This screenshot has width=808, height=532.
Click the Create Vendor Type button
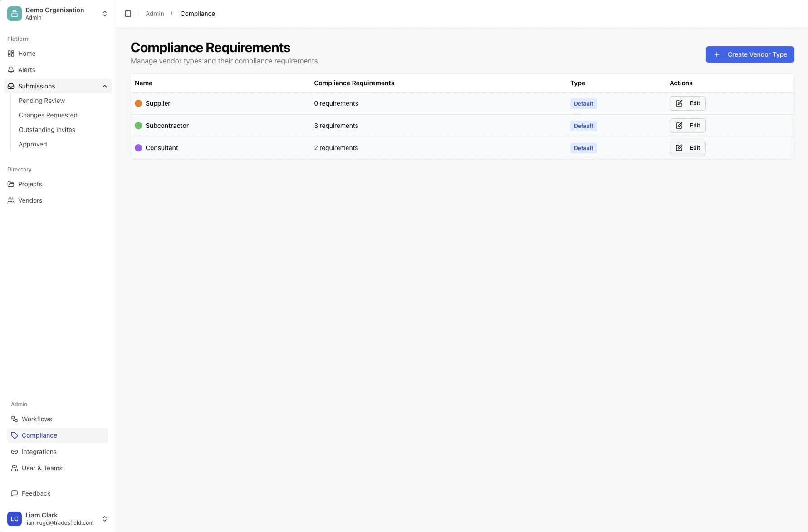[749, 54]
